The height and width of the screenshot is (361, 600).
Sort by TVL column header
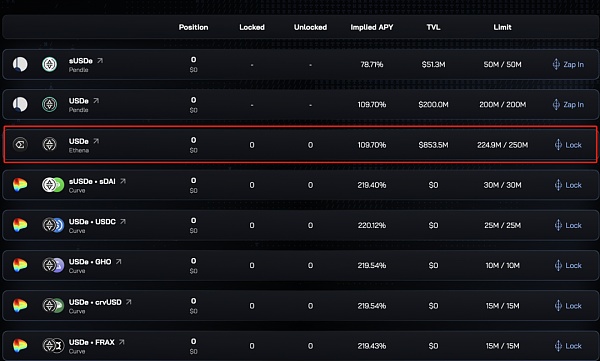point(433,27)
